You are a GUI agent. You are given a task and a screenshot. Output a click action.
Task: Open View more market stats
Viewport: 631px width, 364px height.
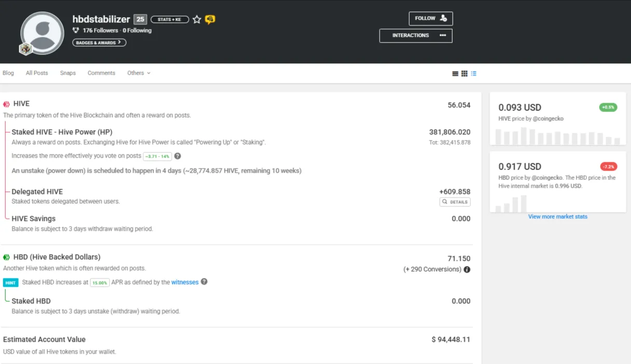point(558,217)
